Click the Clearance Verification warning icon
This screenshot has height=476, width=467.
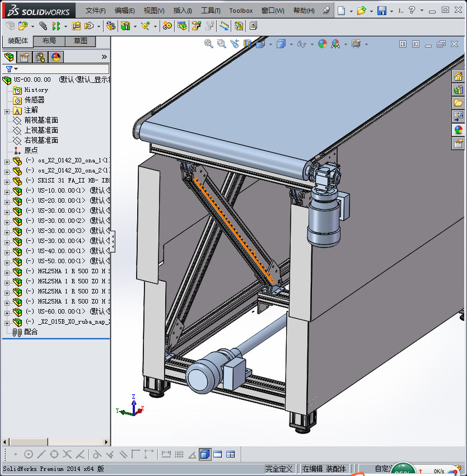(239, 26)
